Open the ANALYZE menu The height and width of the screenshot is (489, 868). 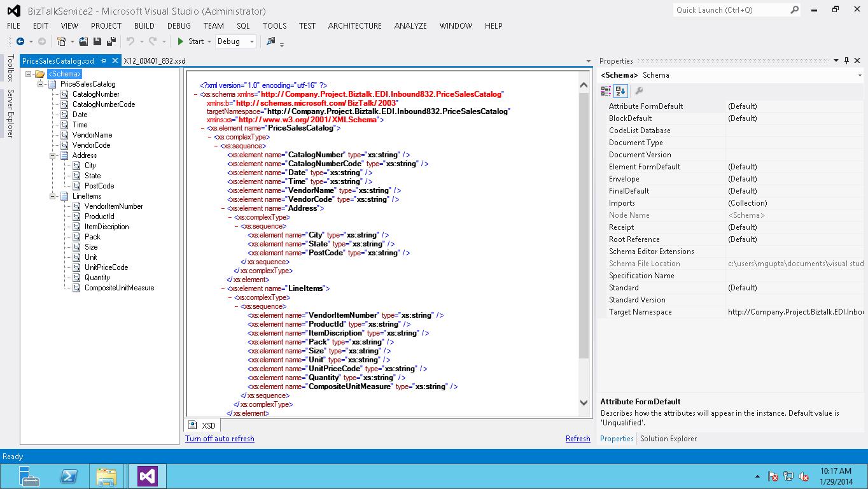(x=410, y=25)
